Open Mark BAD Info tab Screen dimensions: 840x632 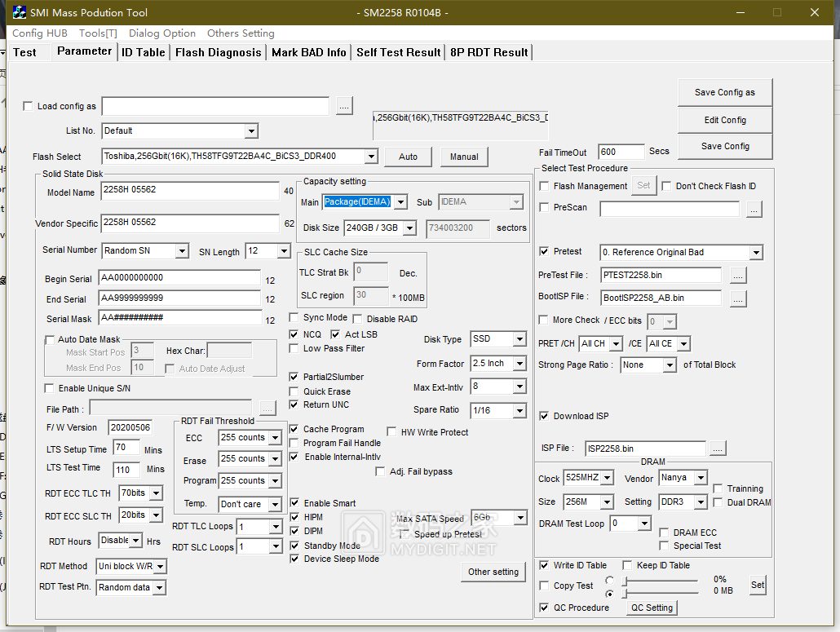pyautogui.click(x=308, y=52)
